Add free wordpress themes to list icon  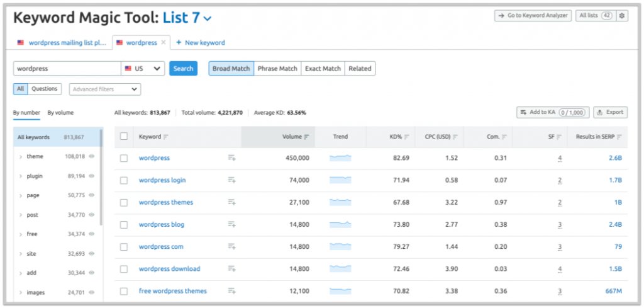pos(231,291)
